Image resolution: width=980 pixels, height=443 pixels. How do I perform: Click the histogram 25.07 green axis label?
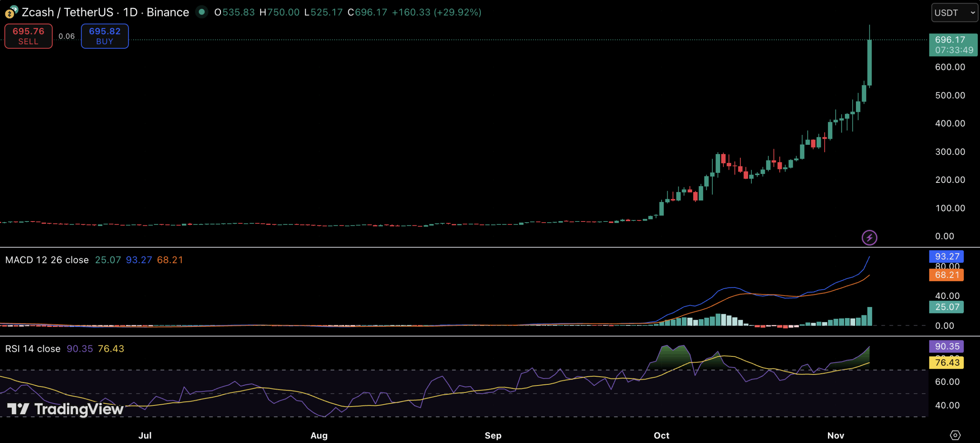point(946,307)
